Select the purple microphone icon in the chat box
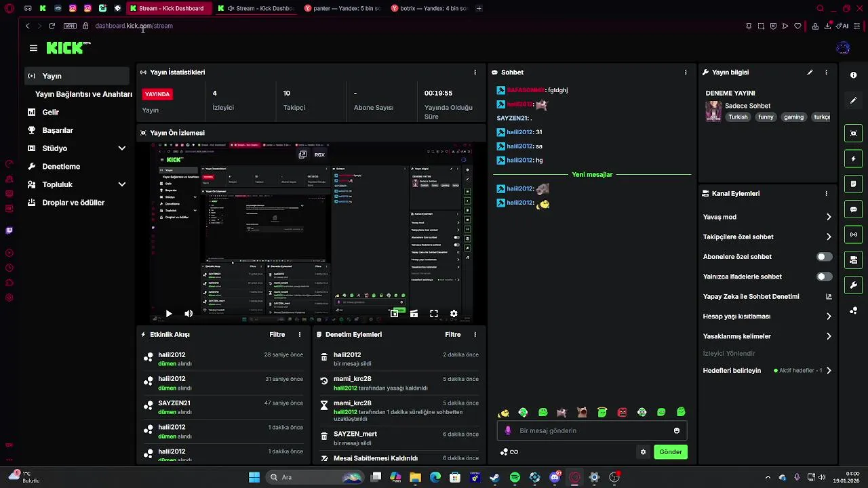Viewport: 868px width, 488px height. tap(508, 430)
